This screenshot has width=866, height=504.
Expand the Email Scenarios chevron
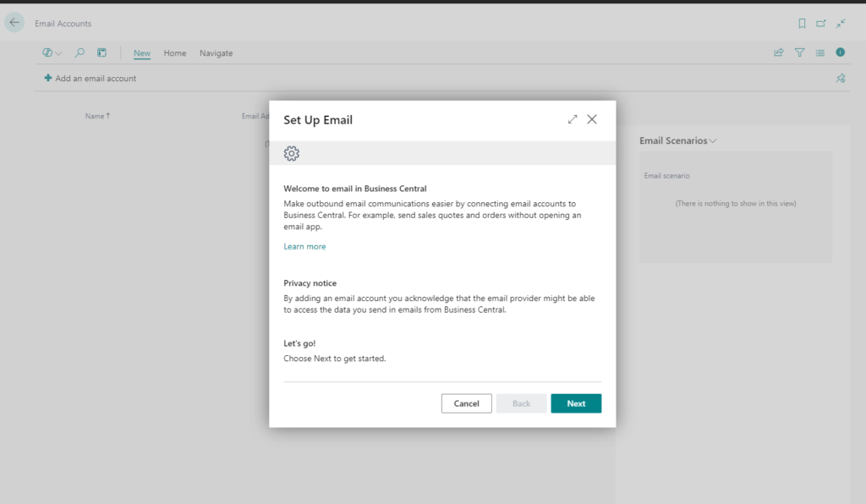(x=713, y=140)
